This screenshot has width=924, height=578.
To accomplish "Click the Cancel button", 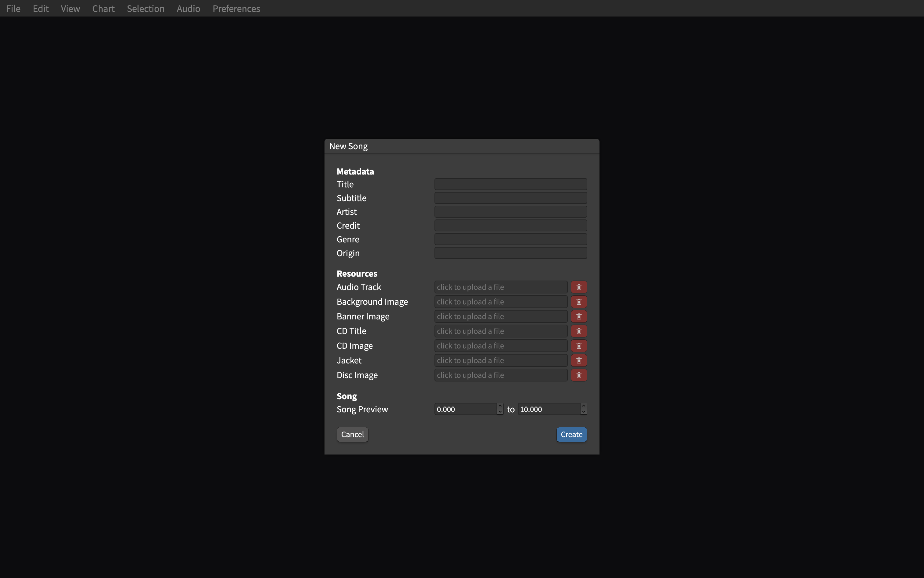I will pos(352,435).
